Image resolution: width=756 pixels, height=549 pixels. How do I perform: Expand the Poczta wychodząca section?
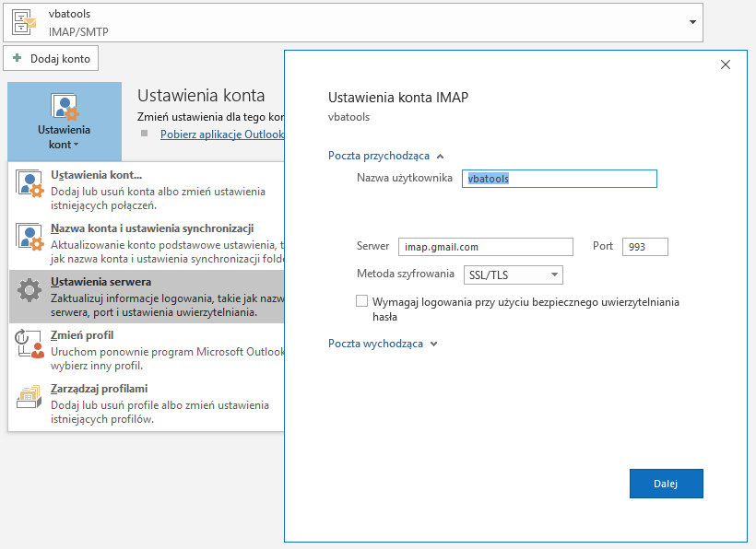383,344
